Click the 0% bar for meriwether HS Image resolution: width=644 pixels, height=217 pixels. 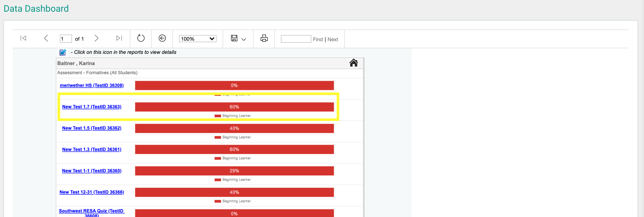[234, 85]
